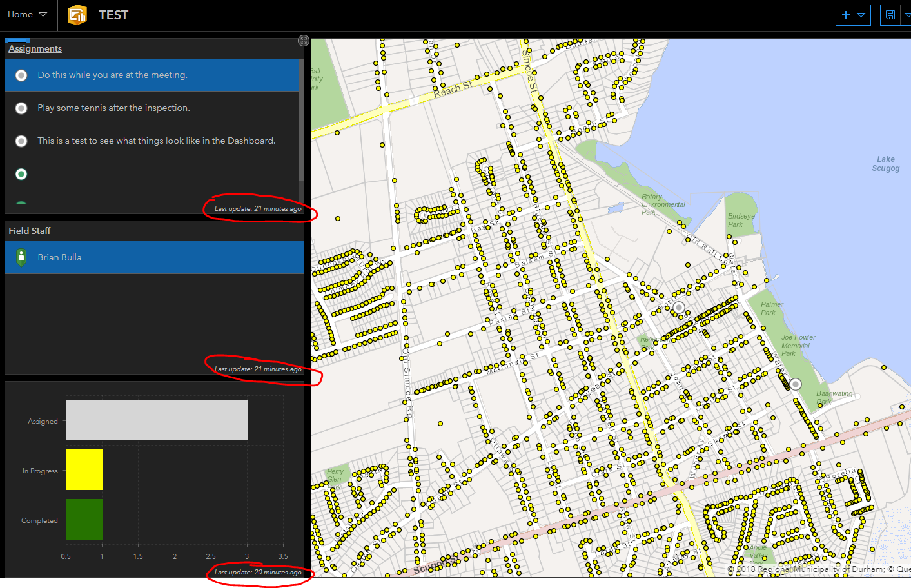This screenshot has width=911, height=588.
Task: Click the Lake Scugog label on the map
Action: [886, 164]
